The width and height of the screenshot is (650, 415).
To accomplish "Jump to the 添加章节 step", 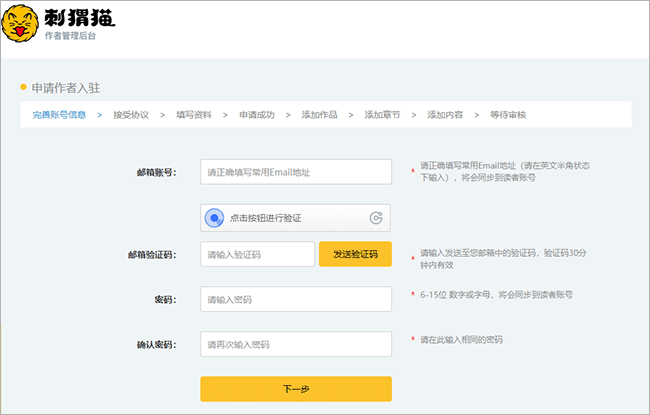I will 382,115.
